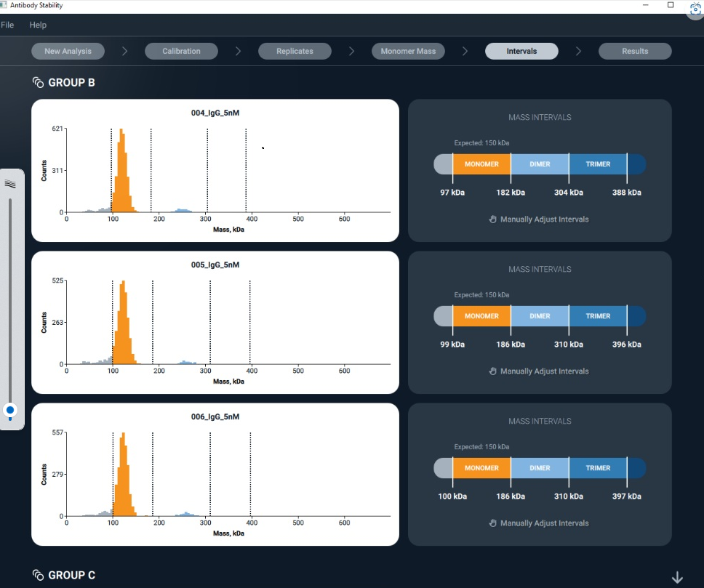This screenshot has width=704, height=588.
Task: Click the blue handle on the left slider
Action: tap(10, 411)
